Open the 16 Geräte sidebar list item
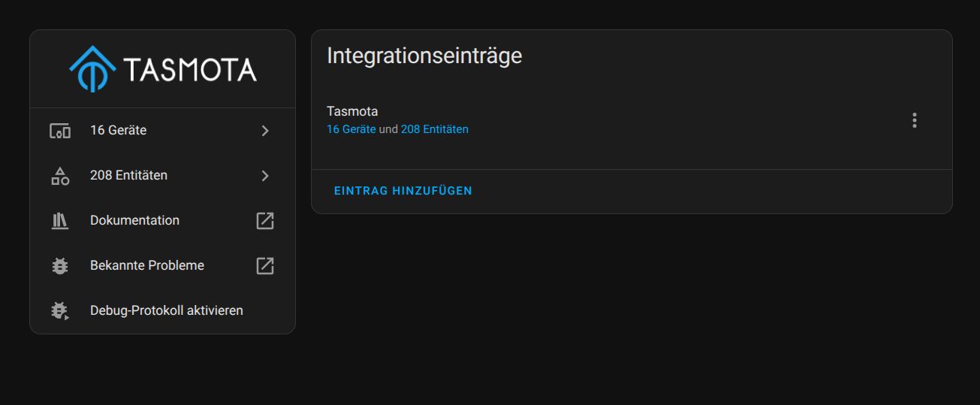This screenshot has width=980, height=405. click(x=119, y=131)
